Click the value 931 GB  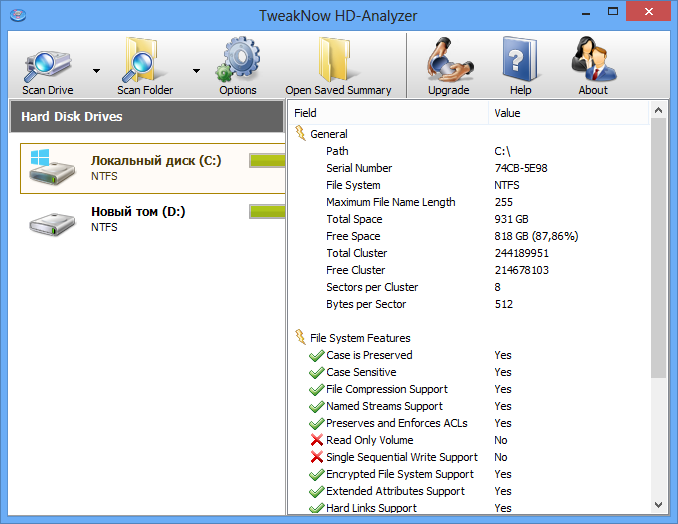pos(511,219)
